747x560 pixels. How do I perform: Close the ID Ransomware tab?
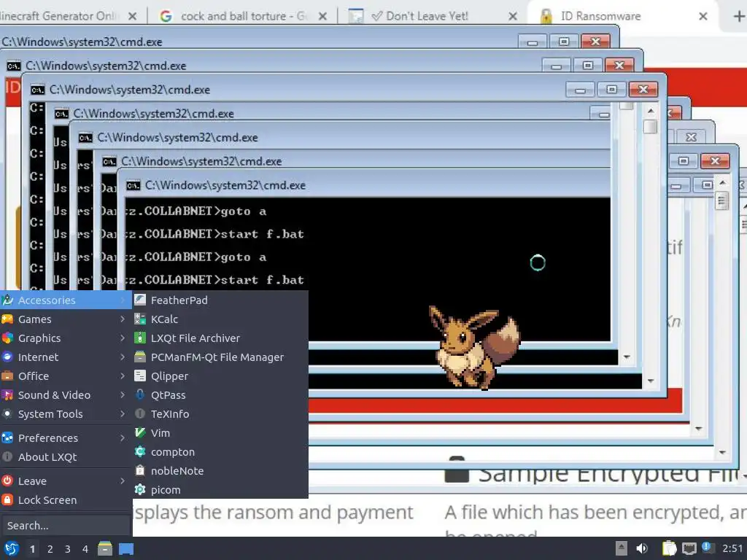click(x=703, y=16)
